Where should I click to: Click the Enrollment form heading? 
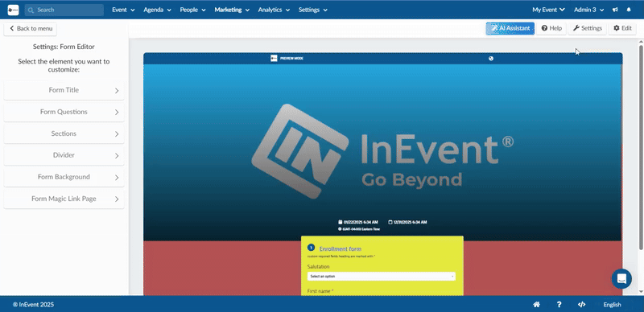[340, 248]
